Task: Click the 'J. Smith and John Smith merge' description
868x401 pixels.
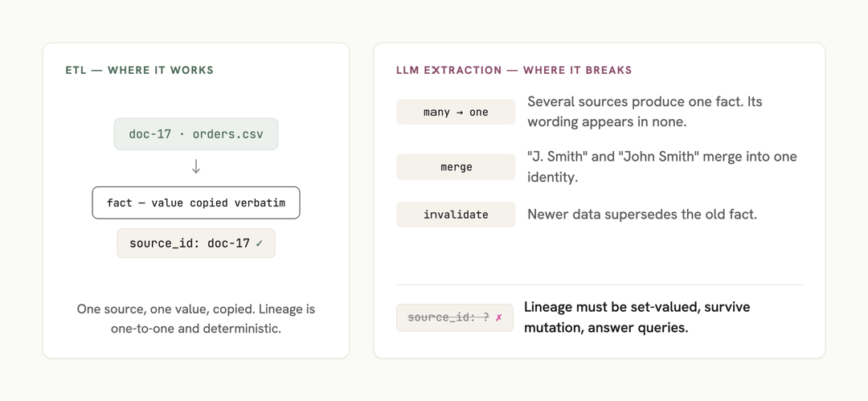Action: coord(662,166)
